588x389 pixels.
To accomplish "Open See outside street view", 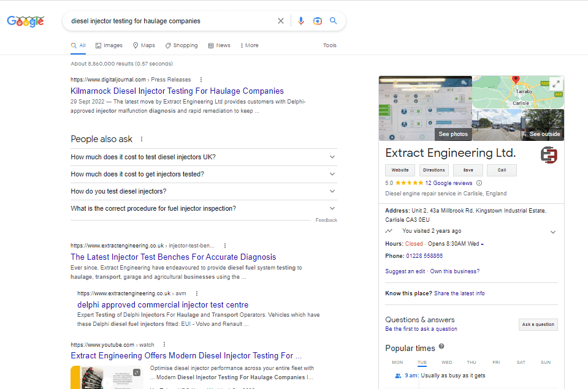I will click(x=518, y=125).
